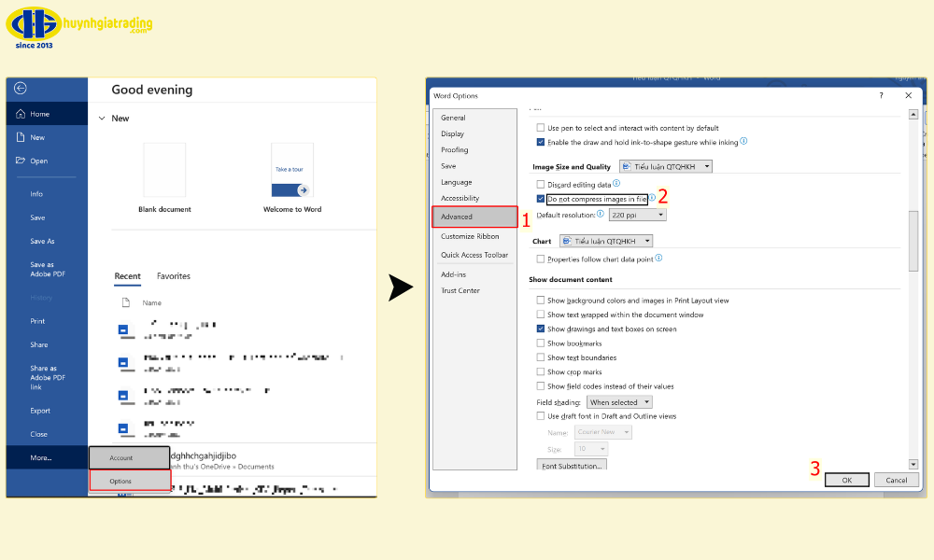Viewport: 934px width, 560px height.
Task: Toggle Show bookmarks checkbox
Action: point(540,343)
